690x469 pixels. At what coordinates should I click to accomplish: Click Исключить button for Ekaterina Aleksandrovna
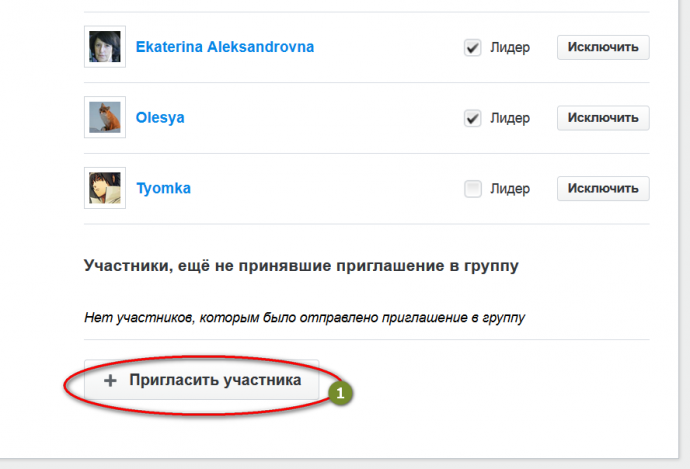(x=603, y=47)
